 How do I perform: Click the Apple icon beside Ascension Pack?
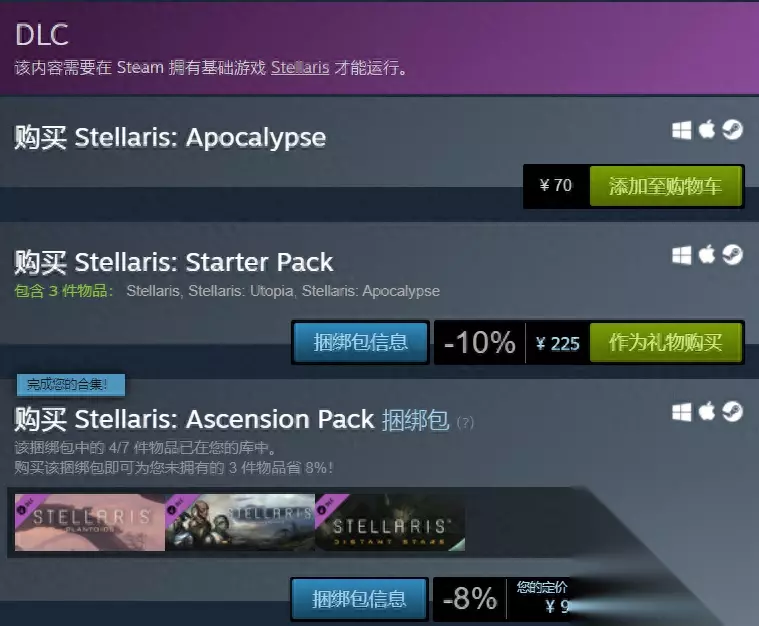click(x=707, y=412)
